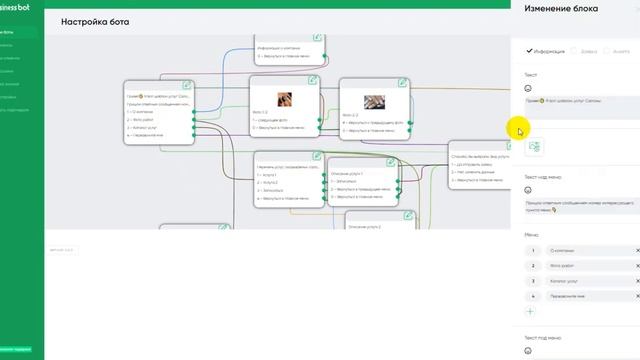This screenshot has width=640, height=360.
Task: Click connector dot of '2 – Фото работ'
Action: click(x=194, y=120)
